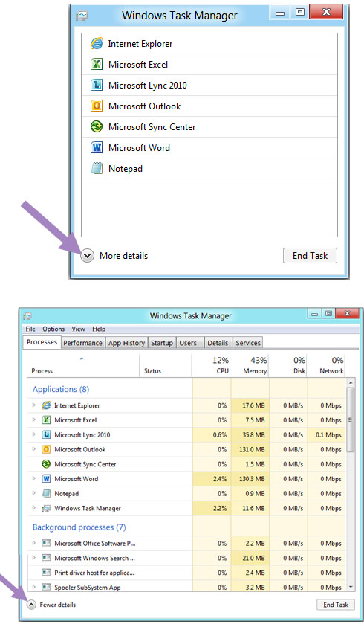Screen dimensions: 364x627
Task: Switch to the Startup tab
Action: (162, 343)
